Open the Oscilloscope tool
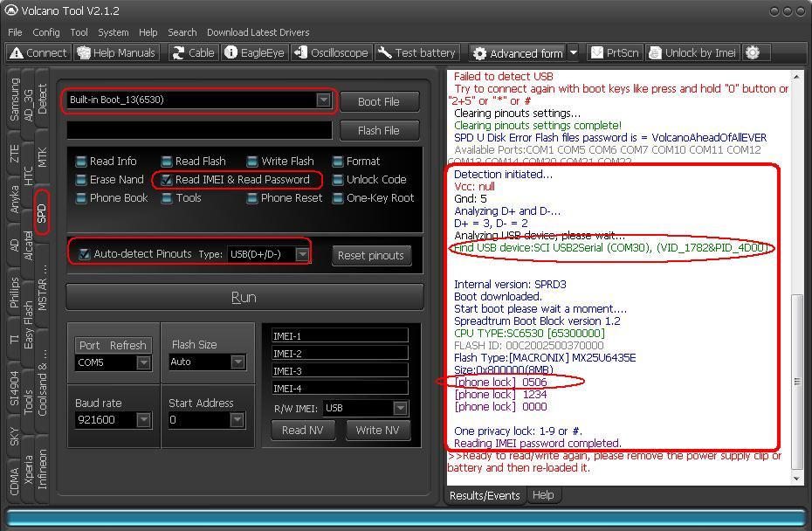This screenshot has width=812, height=531. 330,52
